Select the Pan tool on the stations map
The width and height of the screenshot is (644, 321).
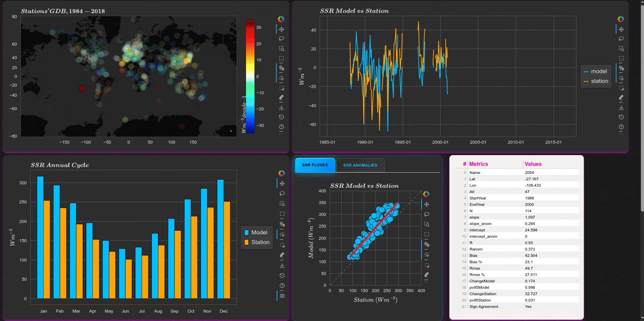point(281,30)
